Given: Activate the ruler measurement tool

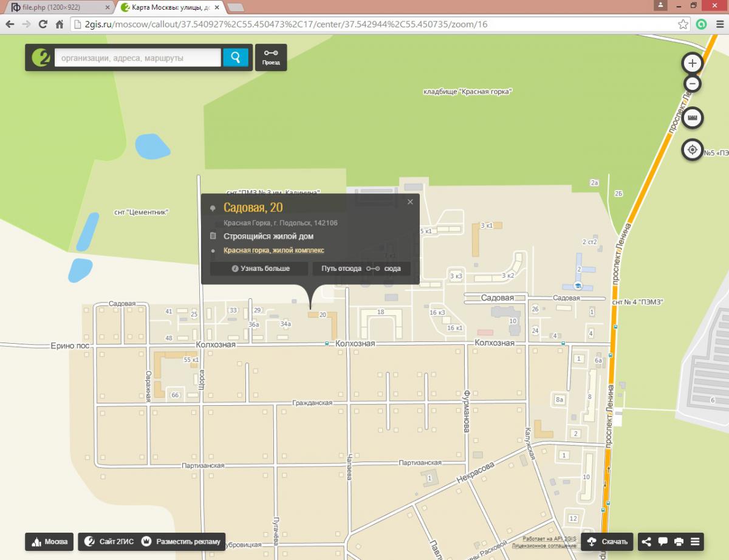Looking at the screenshot, I should coord(692,118).
